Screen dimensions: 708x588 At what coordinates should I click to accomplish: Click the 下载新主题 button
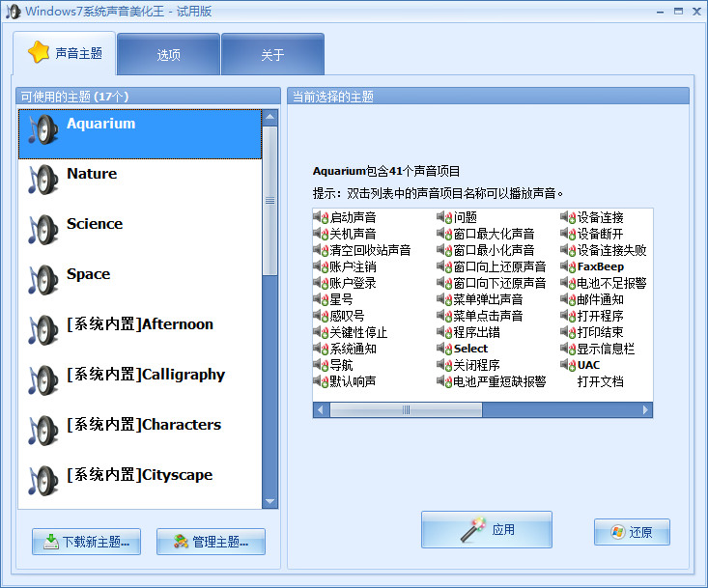pos(86,542)
